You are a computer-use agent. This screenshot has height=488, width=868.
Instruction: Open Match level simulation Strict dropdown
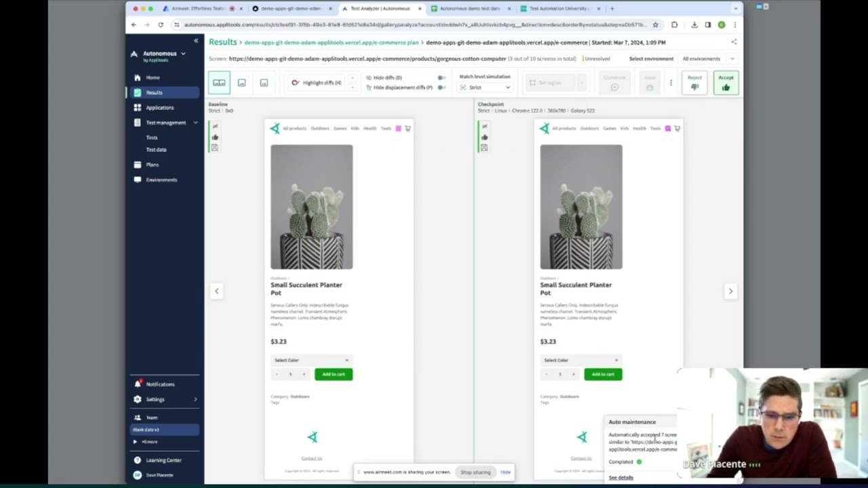(x=485, y=87)
